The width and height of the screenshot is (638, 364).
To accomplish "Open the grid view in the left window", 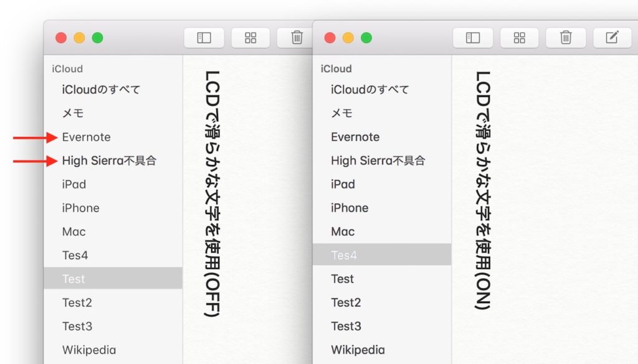I will (250, 38).
